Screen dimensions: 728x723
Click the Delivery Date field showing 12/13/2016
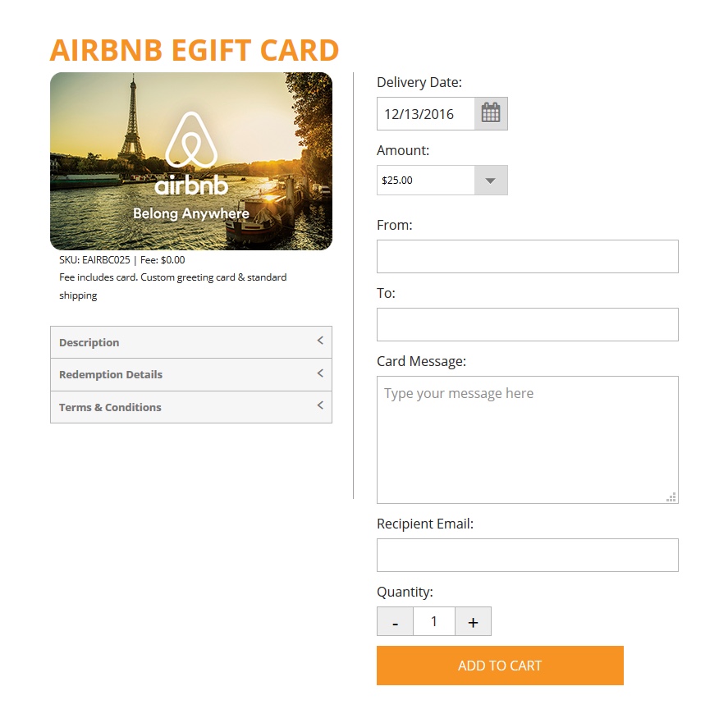point(425,113)
